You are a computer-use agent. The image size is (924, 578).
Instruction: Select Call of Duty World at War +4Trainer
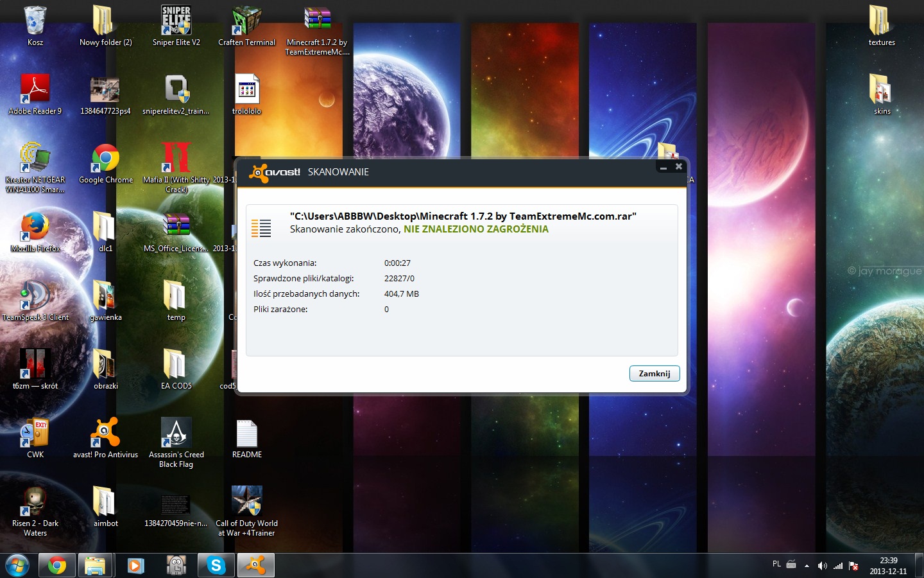[247, 512]
